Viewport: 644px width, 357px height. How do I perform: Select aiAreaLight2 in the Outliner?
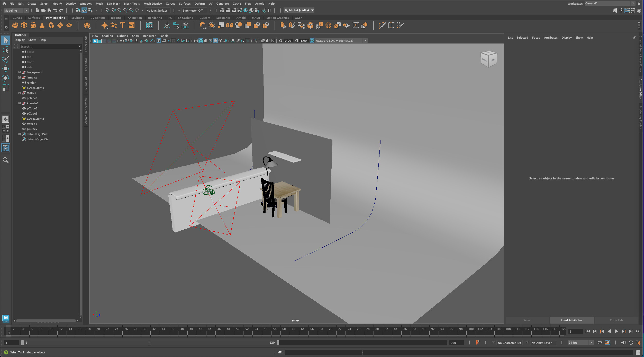pos(35,119)
